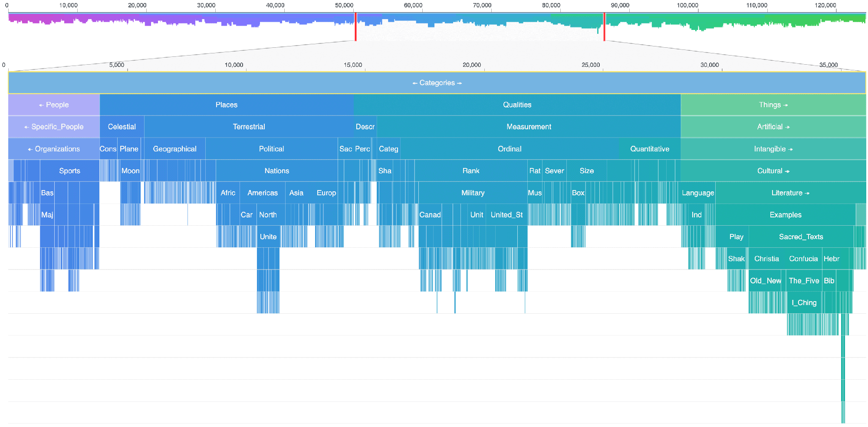Image resolution: width=868 pixels, height=427 pixels.
Task: Select the Sacred_Texts node
Action: point(801,237)
